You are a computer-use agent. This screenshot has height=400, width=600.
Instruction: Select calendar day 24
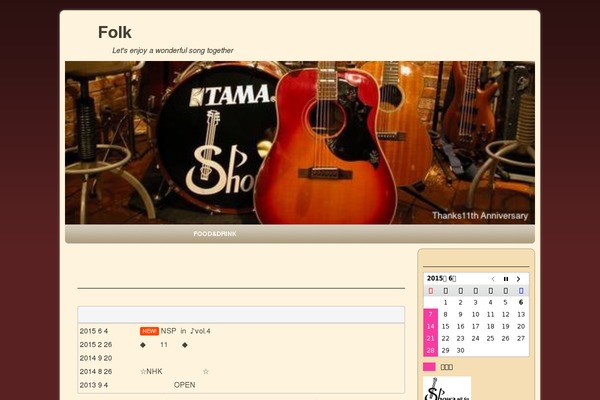(475, 338)
